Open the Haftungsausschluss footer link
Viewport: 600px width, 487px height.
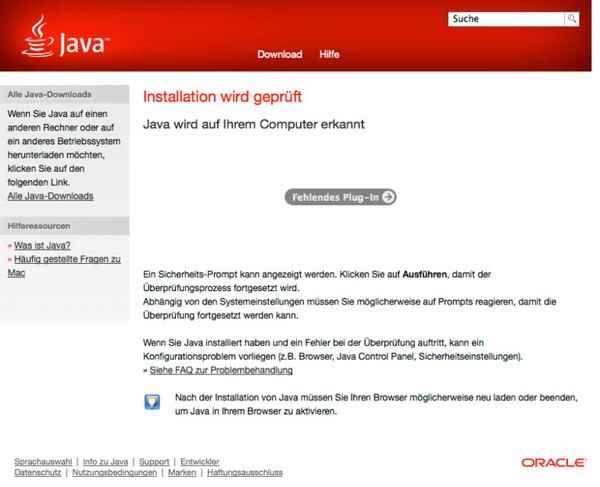[x=245, y=472]
